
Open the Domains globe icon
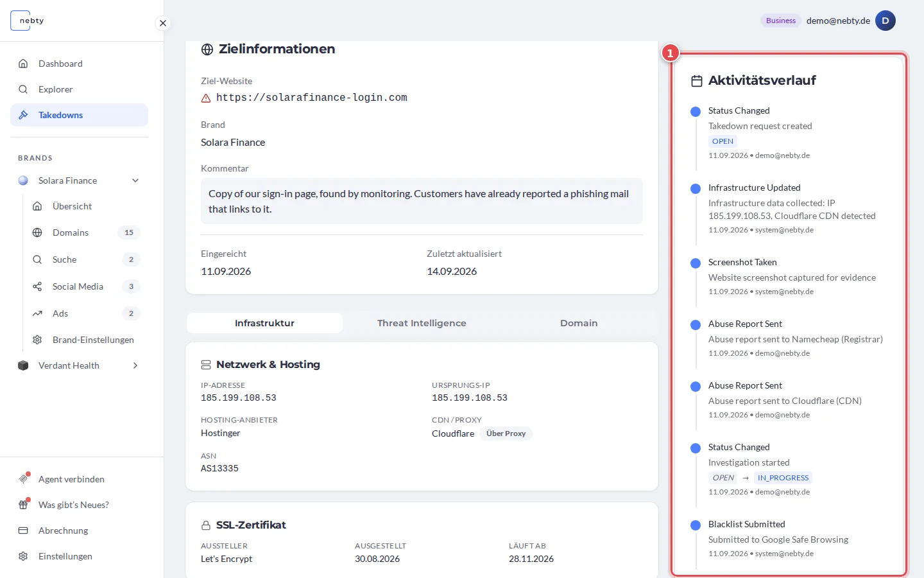point(37,232)
